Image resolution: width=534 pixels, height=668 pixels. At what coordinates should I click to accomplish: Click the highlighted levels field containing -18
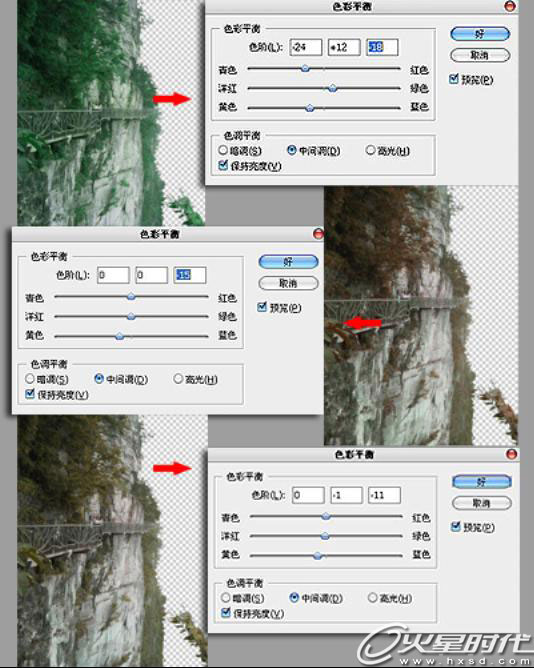click(x=382, y=47)
